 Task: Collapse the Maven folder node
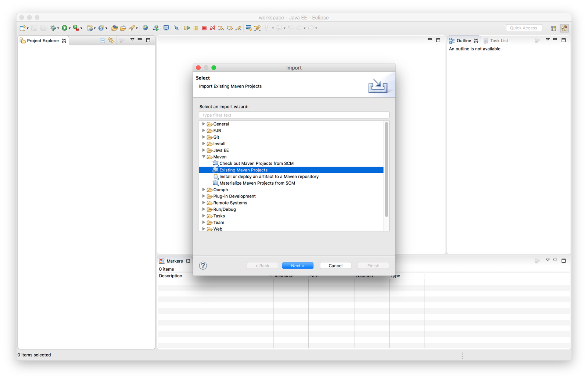click(204, 157)
